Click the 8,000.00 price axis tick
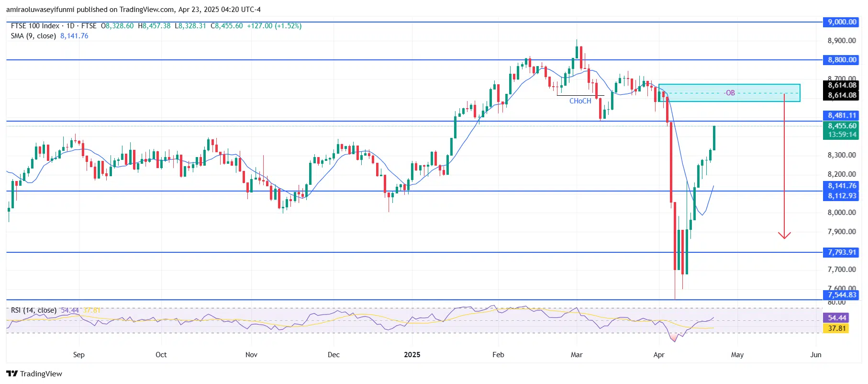 pos(842,213)
